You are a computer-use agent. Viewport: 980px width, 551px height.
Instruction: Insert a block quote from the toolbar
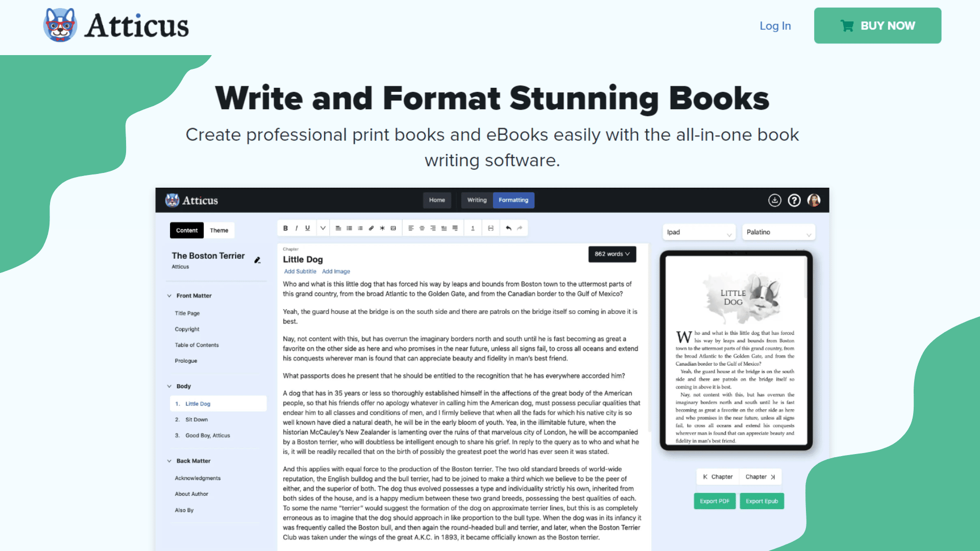pyautogui.click(x=338, y=228)
